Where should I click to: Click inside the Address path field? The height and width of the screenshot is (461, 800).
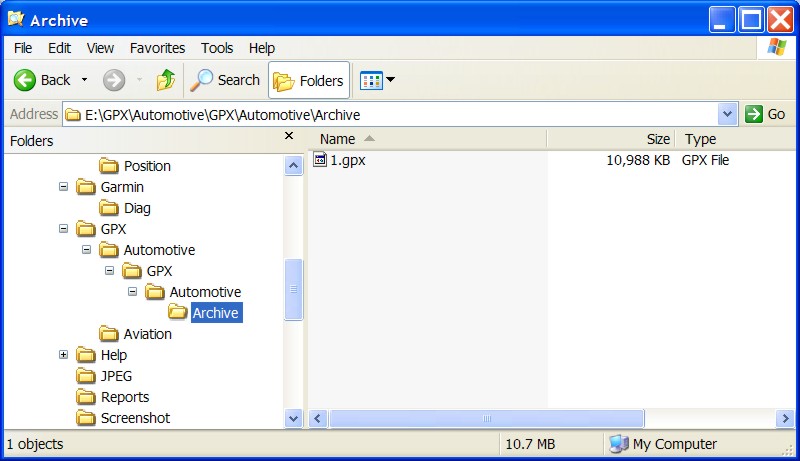coord(390,115)
